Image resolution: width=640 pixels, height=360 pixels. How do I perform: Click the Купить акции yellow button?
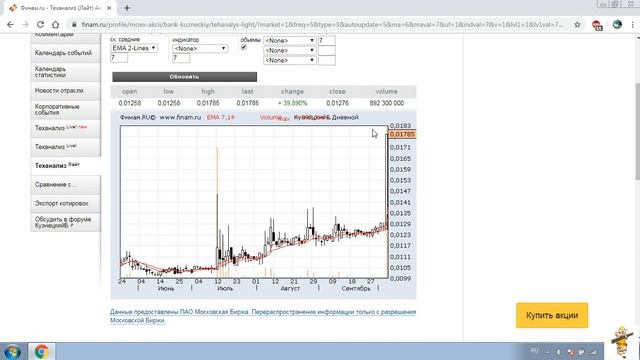tap(552, 315)
